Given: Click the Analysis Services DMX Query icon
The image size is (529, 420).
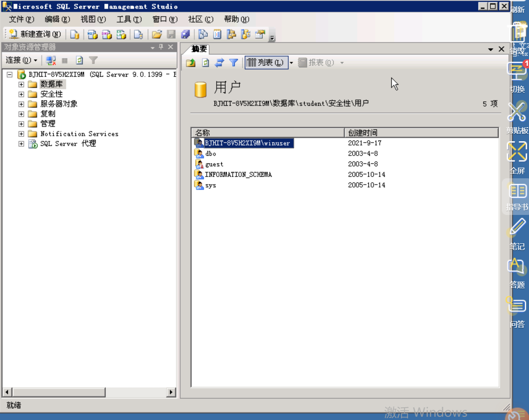Looking at the screenshot, I should click(x=107, y=34).
